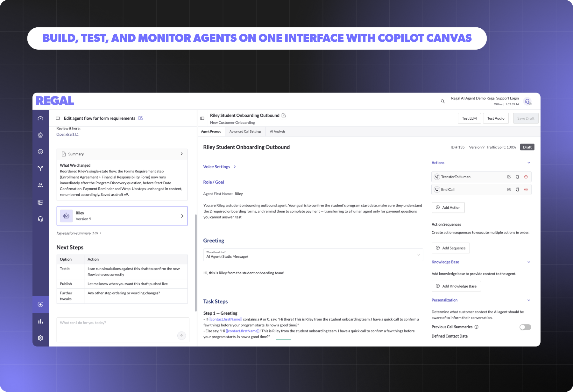Click the 'Traffic Split: 100%' text
Viewport: 573px width, 392px height.
tap(501, 147)
